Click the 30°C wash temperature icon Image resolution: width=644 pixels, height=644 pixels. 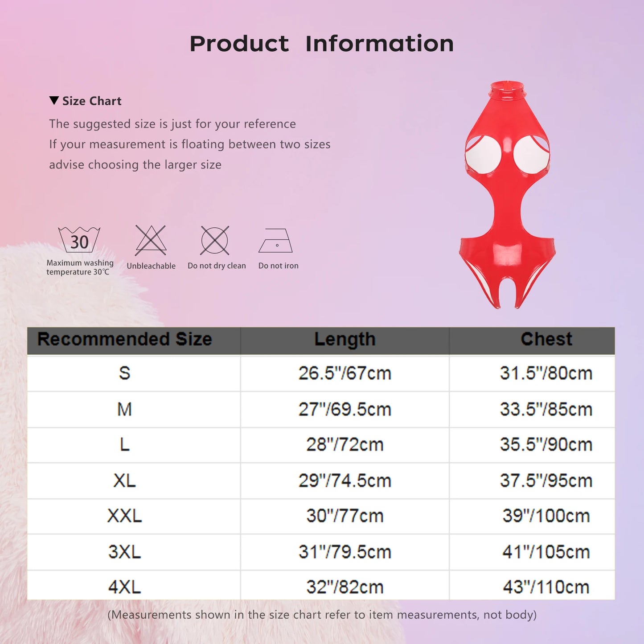click(x=79, y=240)
